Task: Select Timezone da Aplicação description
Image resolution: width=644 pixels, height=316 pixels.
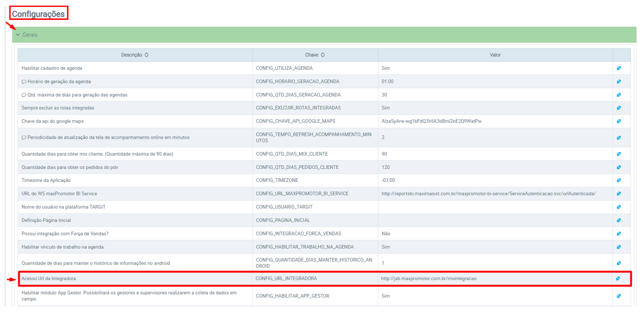Action: coord(46,180)
